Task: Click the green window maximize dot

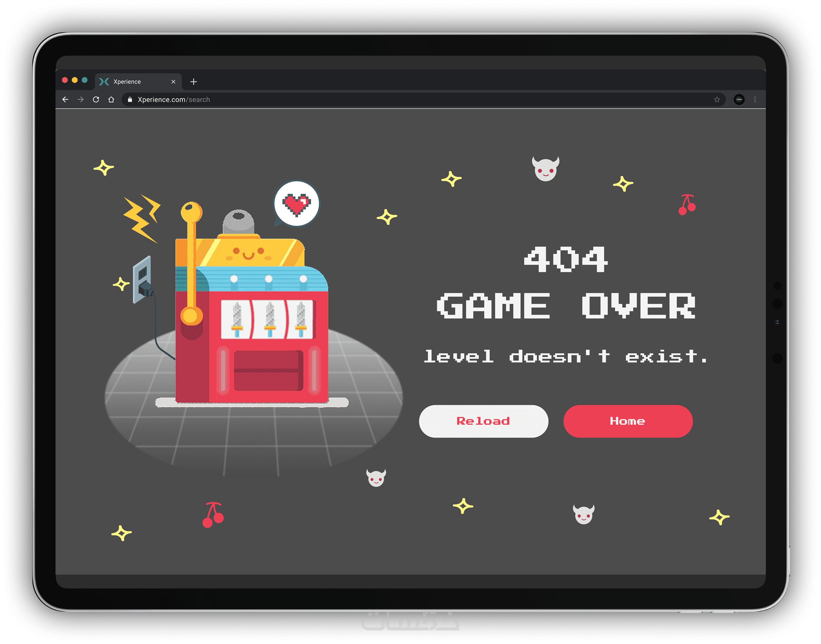Action: [x=85, y=80]
